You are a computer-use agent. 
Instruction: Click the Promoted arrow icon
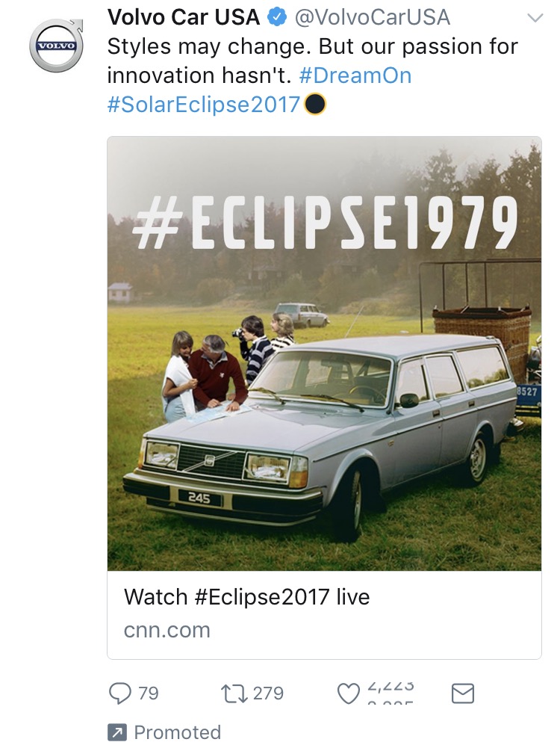(116, 733)
